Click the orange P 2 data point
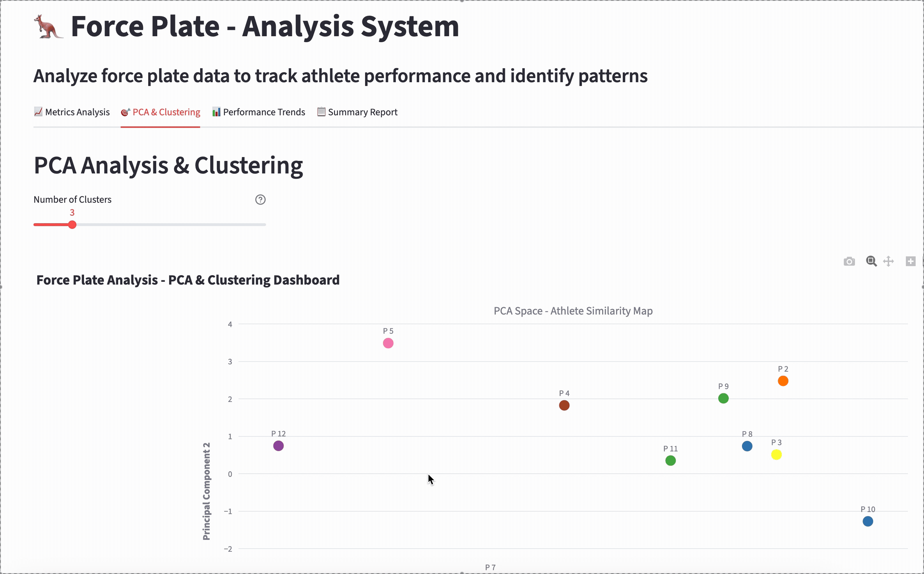This screenshot has height=574, width=924. point(783,381)
